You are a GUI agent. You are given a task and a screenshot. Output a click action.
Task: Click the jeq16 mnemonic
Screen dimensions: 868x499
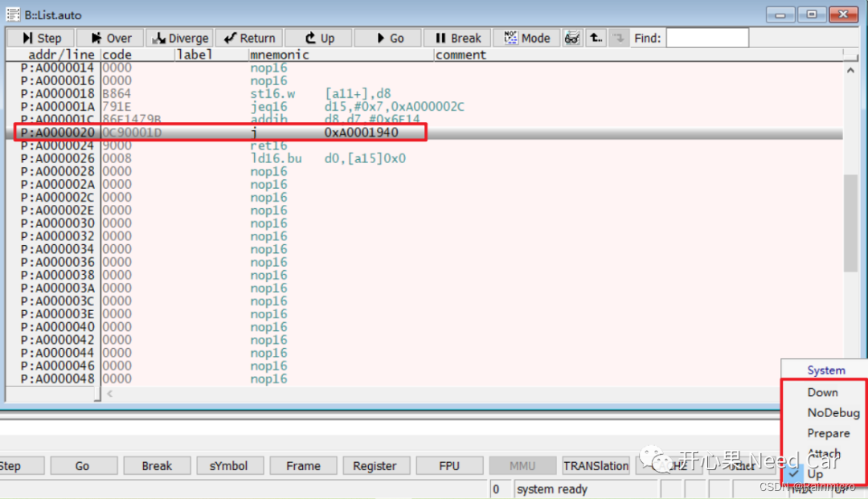click(x=268, y=106)
